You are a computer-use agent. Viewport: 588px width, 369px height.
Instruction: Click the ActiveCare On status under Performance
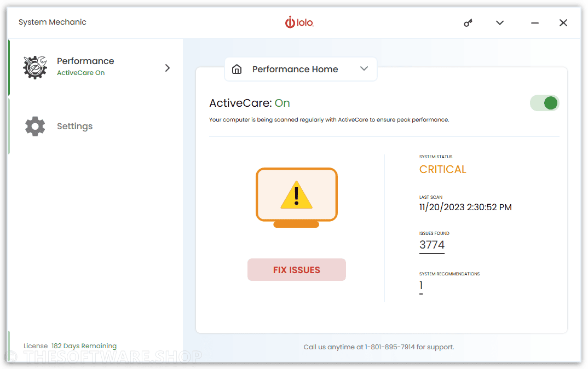80,73
